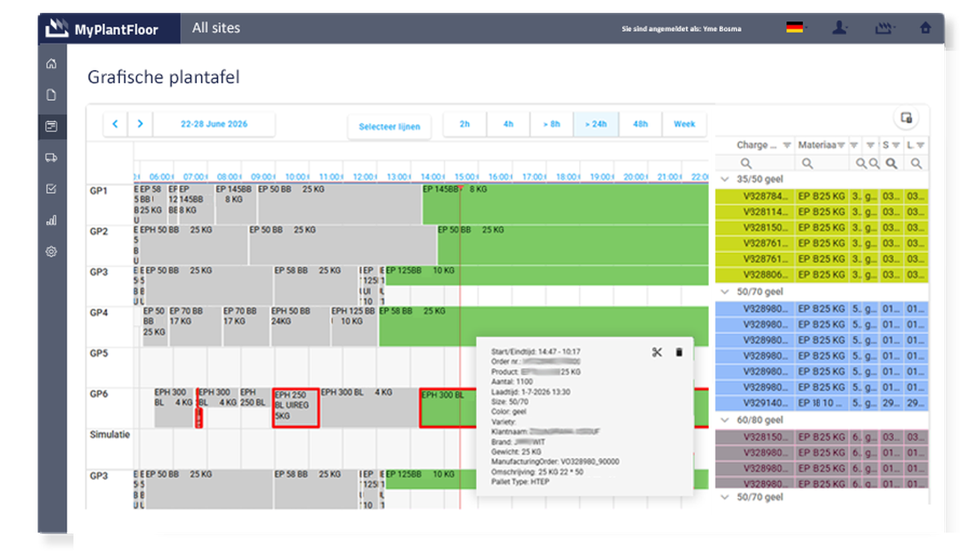This screenshot has height=551, width=980.
Task: Open the settings gear in sidebar
Action: tap(51, 251)
